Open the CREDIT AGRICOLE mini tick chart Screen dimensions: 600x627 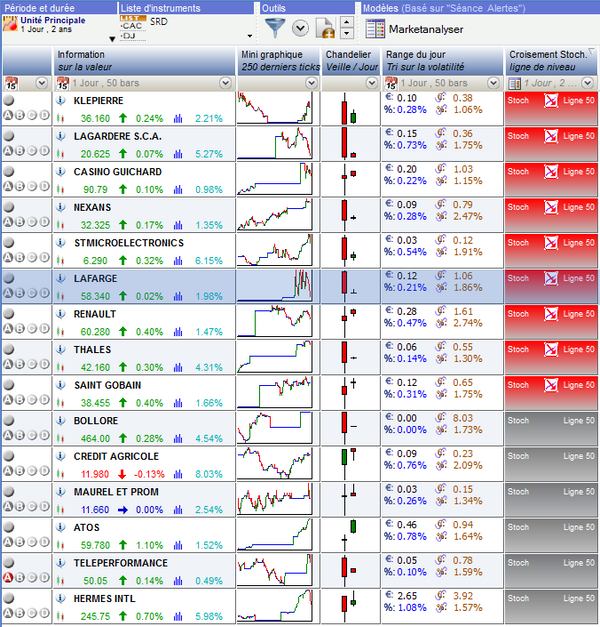[x=275, y=464]
